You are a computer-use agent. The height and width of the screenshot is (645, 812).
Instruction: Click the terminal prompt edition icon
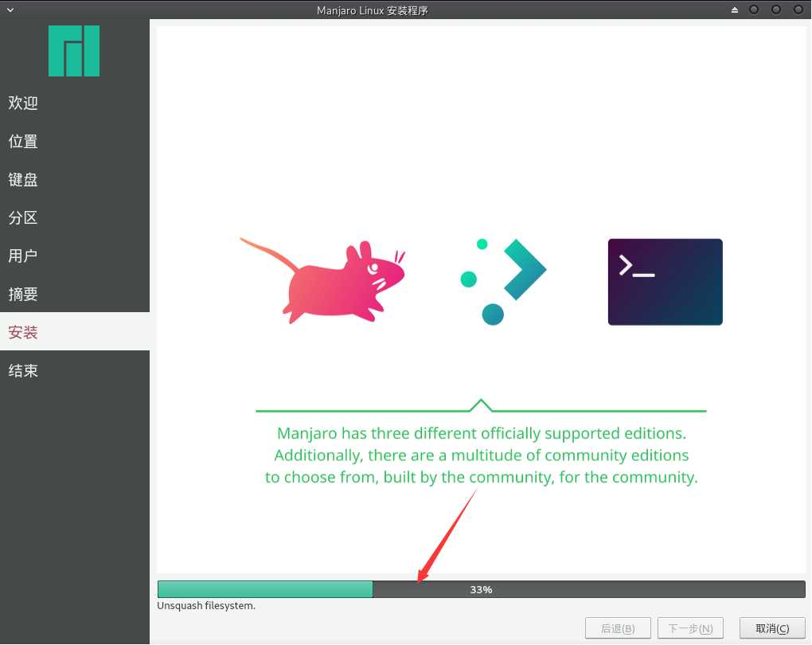(665, 282)
